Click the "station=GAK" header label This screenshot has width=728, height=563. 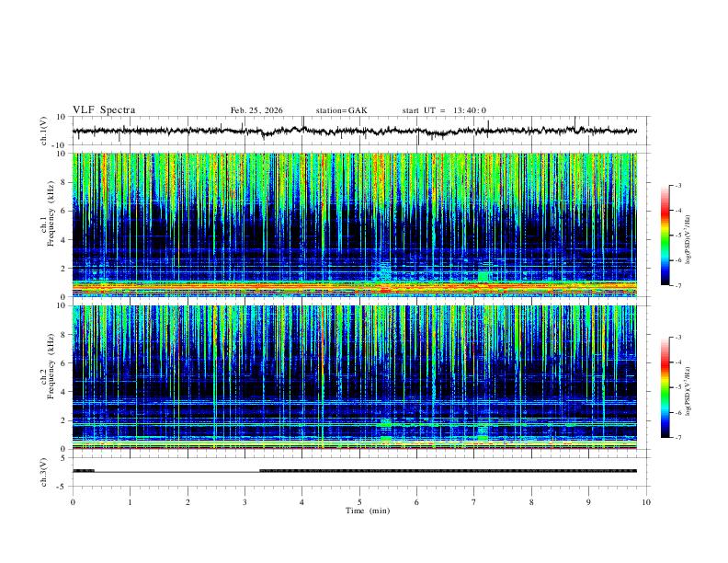(341, 110)
